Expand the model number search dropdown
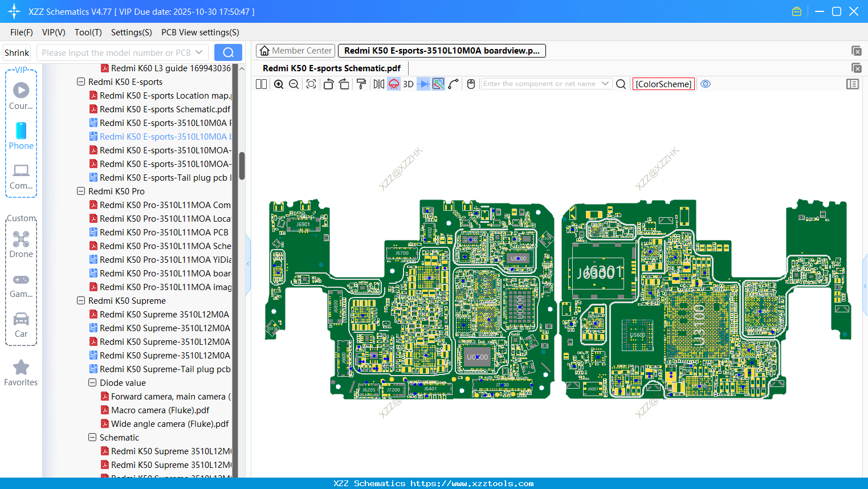 tap(201, 52)
